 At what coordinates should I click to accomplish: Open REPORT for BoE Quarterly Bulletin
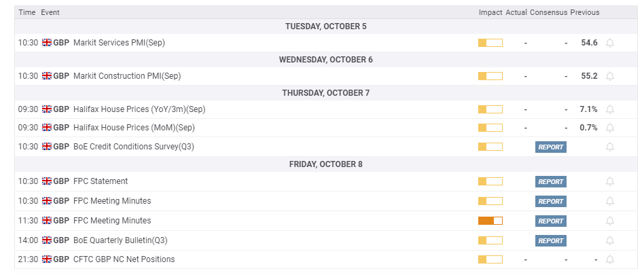[550, 240]
